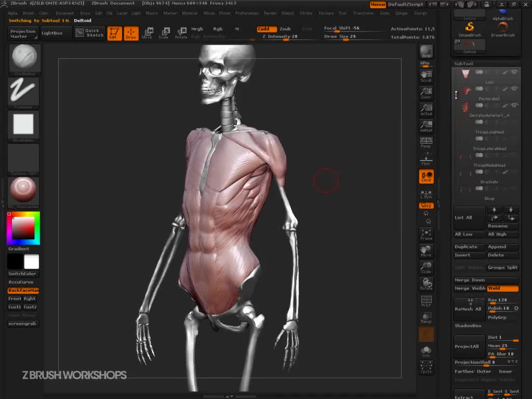Click the Scroll canvas navigation icon

[426, 76]
